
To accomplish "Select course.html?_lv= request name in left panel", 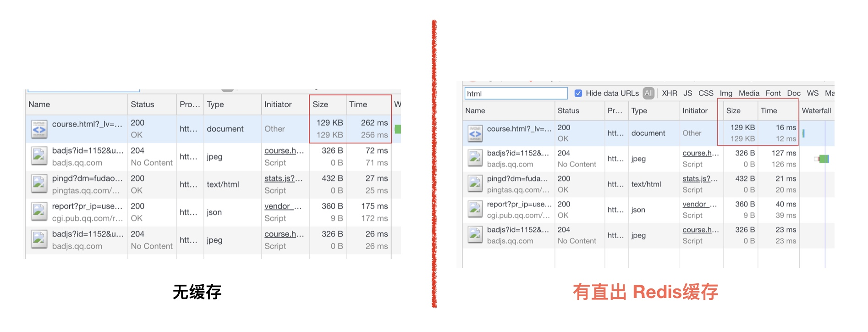I will tap(88, 124).
